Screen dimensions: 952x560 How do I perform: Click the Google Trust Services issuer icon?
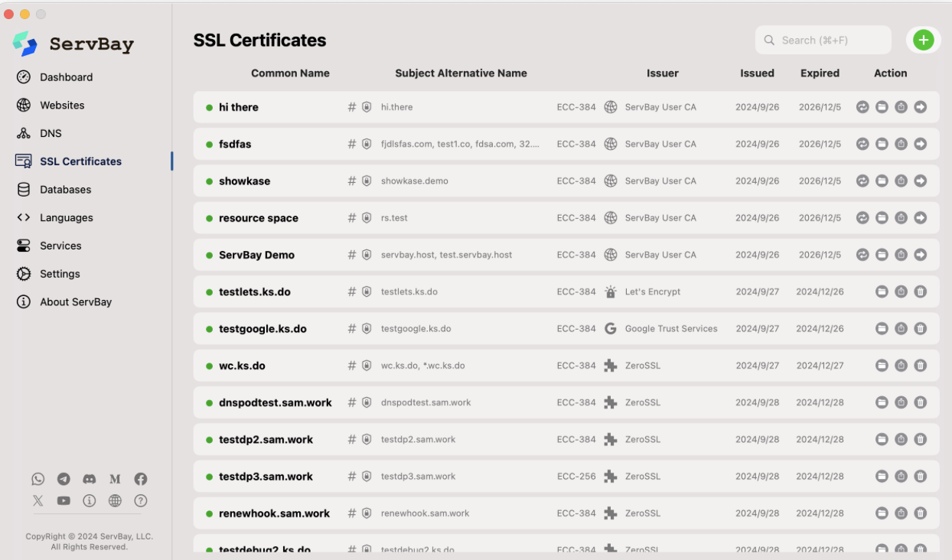610,329
